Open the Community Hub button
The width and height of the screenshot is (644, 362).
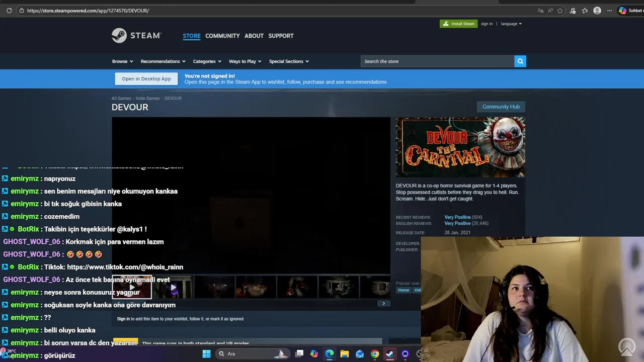pos(501,107)
